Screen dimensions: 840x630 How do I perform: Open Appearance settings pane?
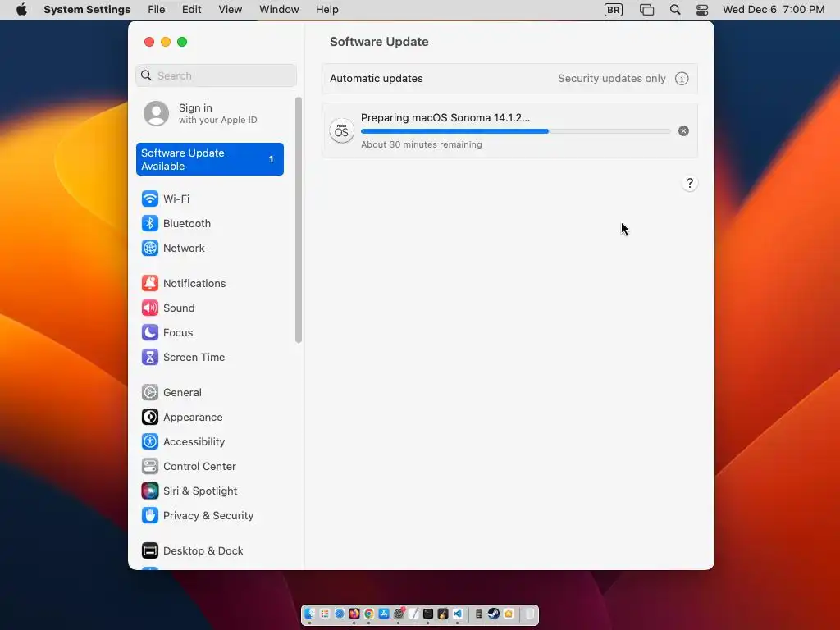pos(182,418)
